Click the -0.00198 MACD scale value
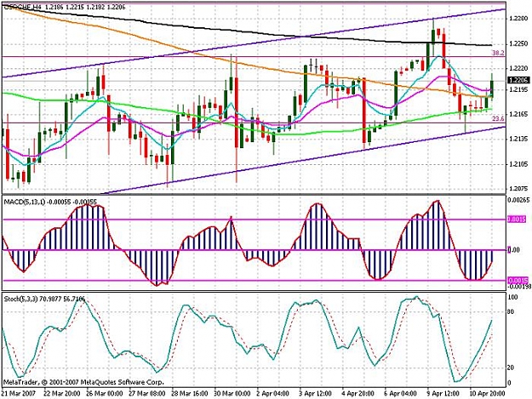This screenshot has height=399, width=532. click(x=518, y=287)
